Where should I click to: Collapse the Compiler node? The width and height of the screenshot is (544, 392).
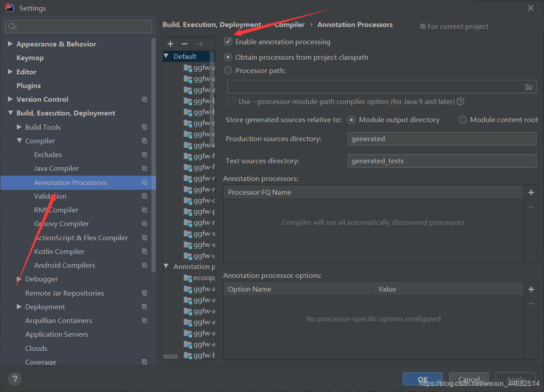19,141
